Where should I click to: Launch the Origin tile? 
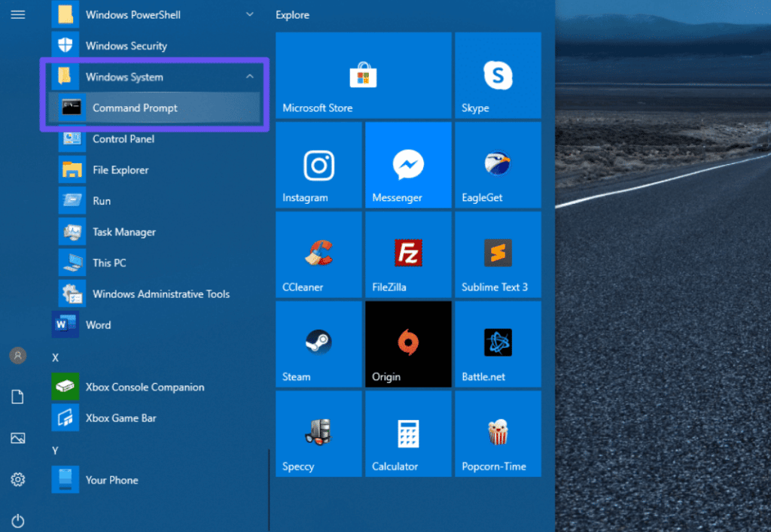408,344
